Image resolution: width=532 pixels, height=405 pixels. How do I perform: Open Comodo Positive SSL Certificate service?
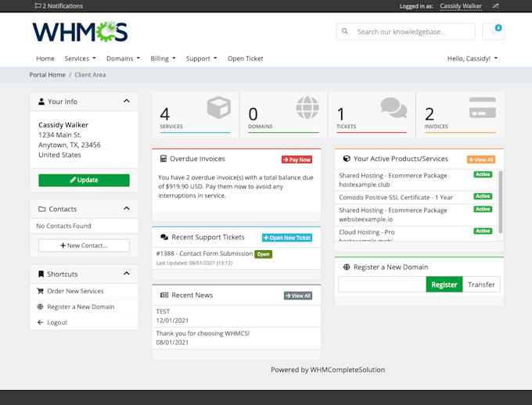click(415, 197)
